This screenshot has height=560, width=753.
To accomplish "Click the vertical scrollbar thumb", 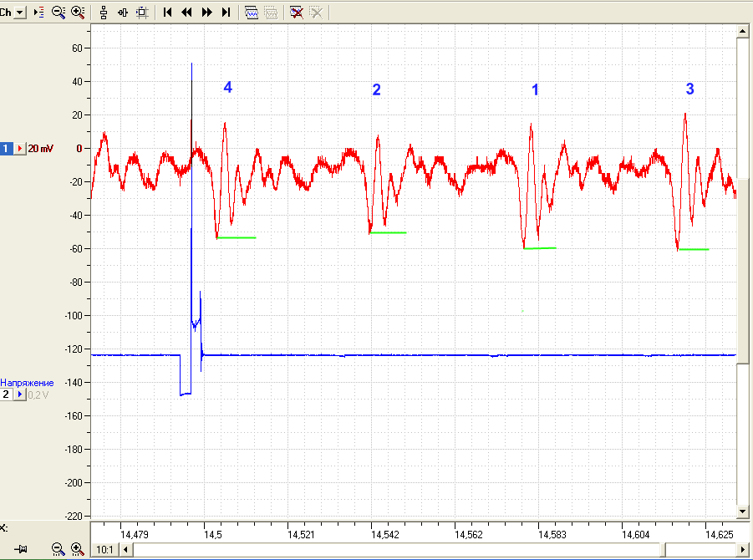I will point(742,272).
